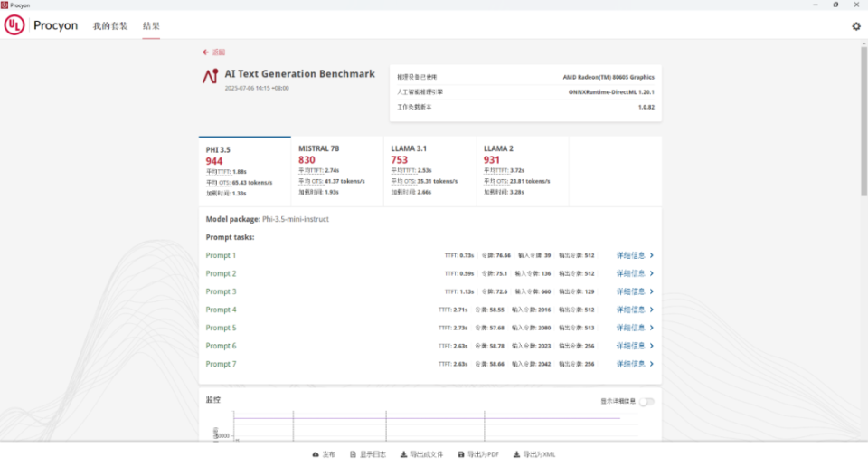Click the Prompt 7 row label
The height and width of the screenshot is (467, 868).
(x=221, y=364)
